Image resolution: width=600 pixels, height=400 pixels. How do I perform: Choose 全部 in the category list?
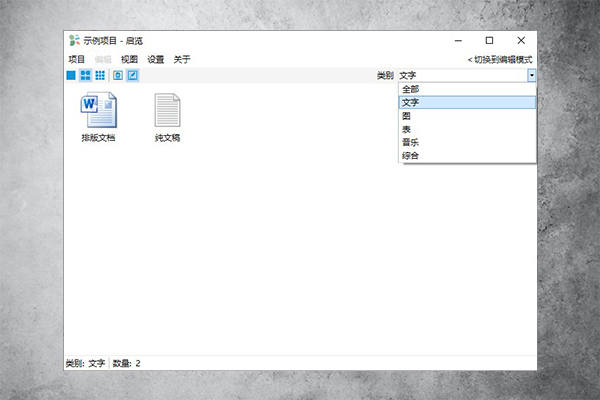click(x=467, y=89)
